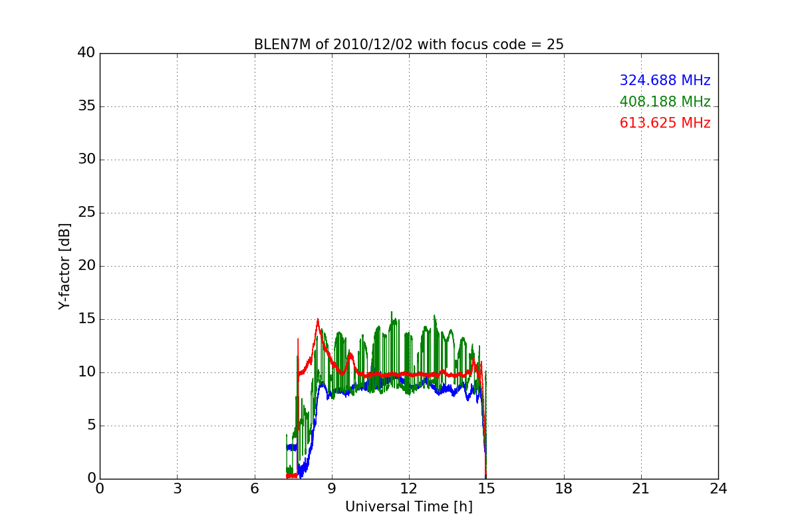The height and width of the screenshot is (532, 798).
Task: Click the x-axis tick label 21
Action: click(641, 489)
